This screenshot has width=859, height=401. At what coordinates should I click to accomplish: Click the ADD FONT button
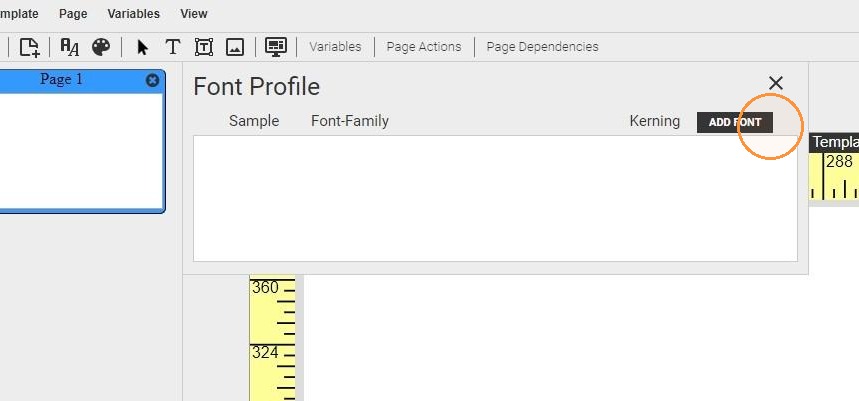735,122
